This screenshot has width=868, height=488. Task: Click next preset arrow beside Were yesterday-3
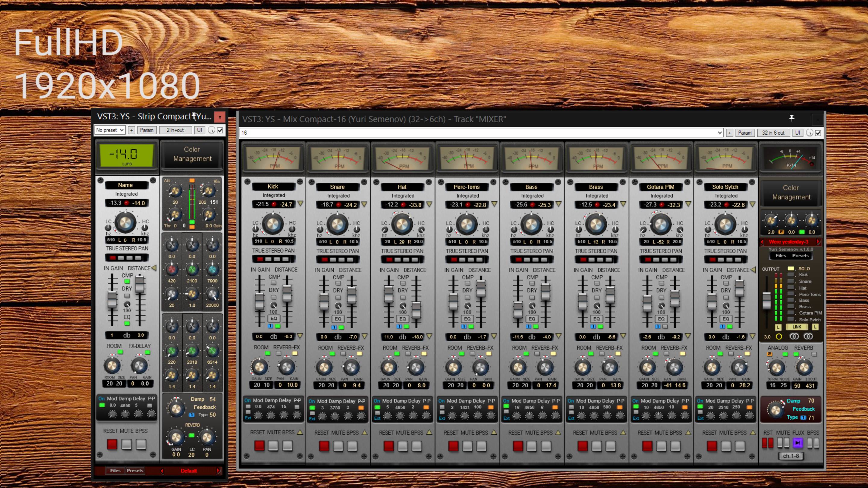818,242
